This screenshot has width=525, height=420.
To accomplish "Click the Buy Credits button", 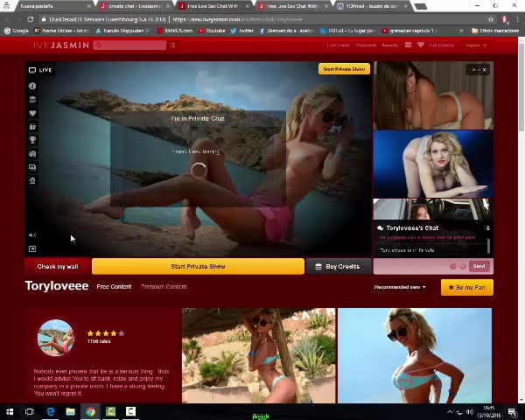I will 337,266.
